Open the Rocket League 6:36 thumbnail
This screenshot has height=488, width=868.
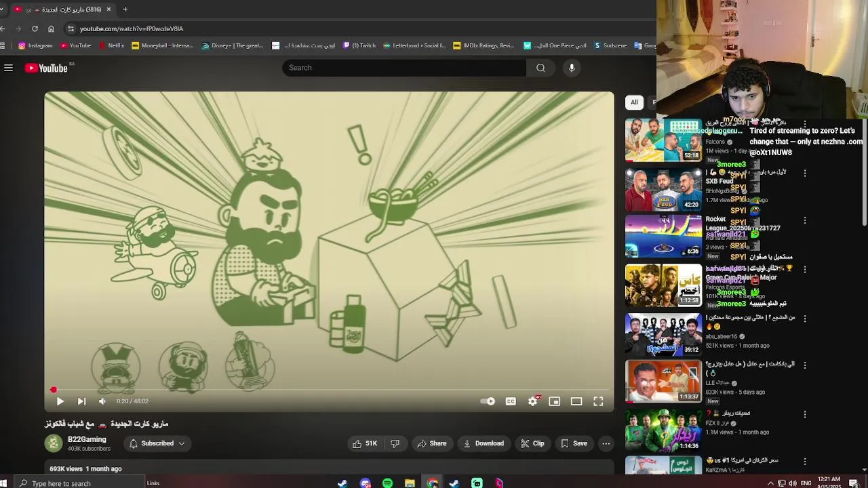tap(663, 237)
